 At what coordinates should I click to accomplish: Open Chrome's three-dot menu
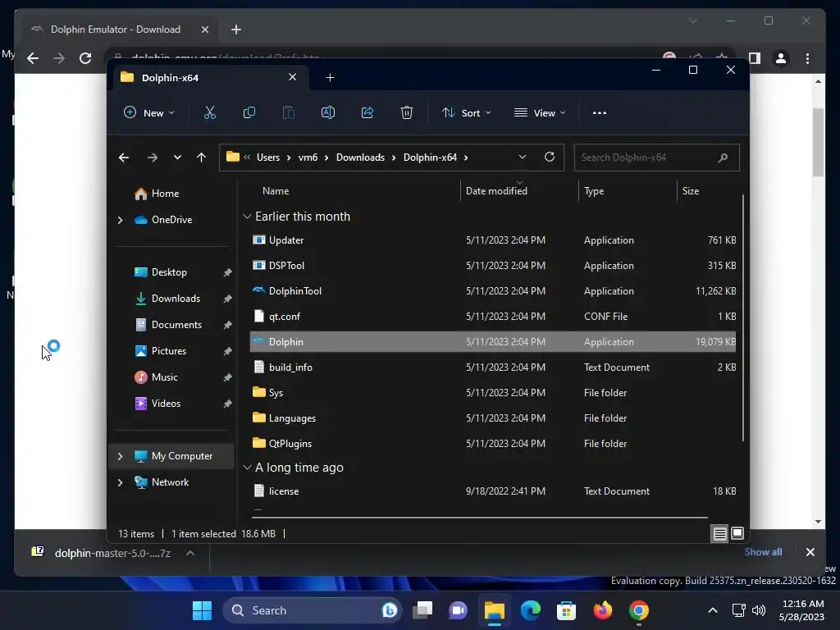click(x=807, y=58)
